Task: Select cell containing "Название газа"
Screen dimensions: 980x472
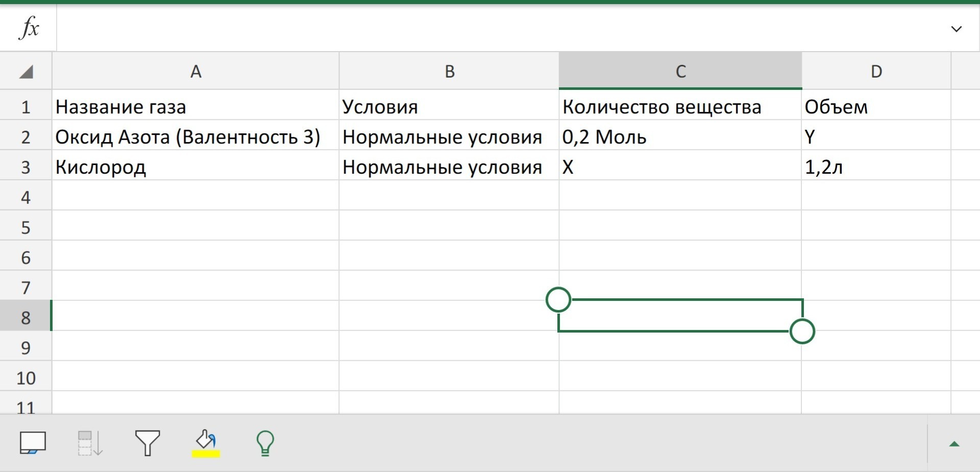Action: point(195,107)
